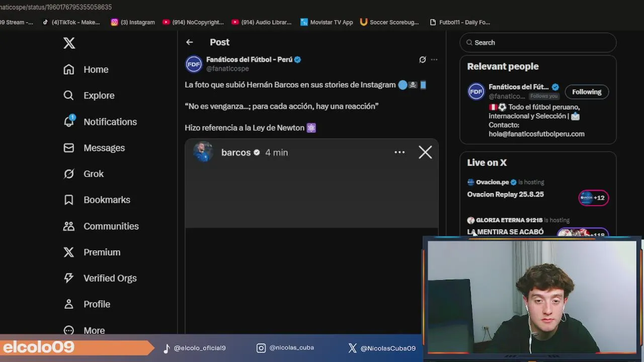Open the (3) Instagram bookmark
644x362 pixels.
click(133, 22)
